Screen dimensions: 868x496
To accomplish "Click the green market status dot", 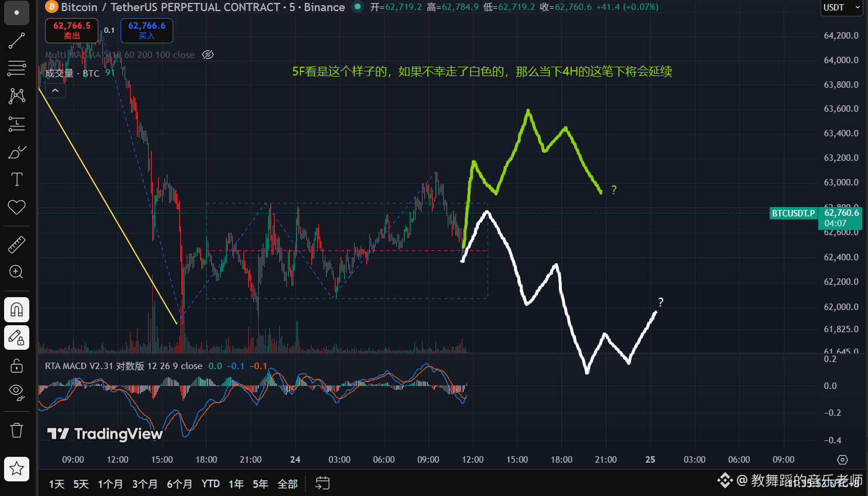I will pos(356,7).
